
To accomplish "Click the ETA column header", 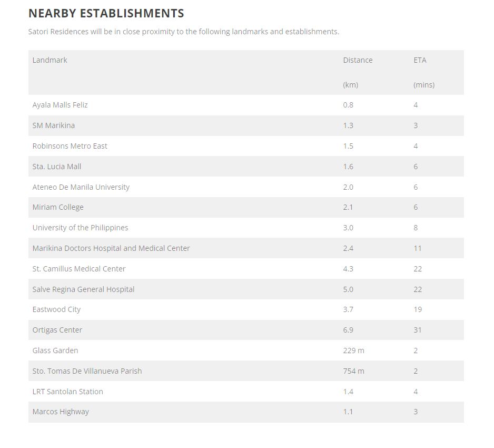I will point(420,60).
